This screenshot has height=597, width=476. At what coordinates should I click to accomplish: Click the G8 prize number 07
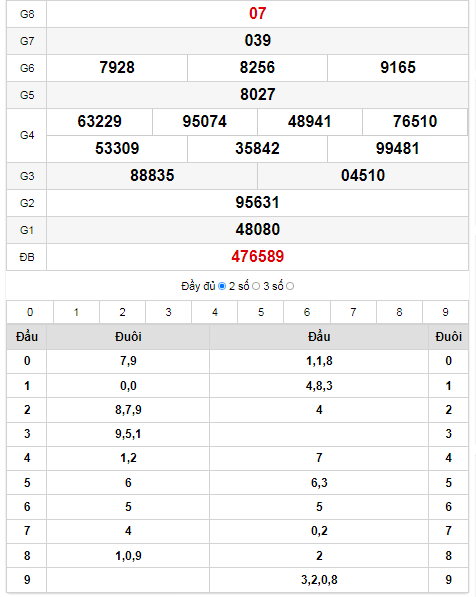coord(257,14)
